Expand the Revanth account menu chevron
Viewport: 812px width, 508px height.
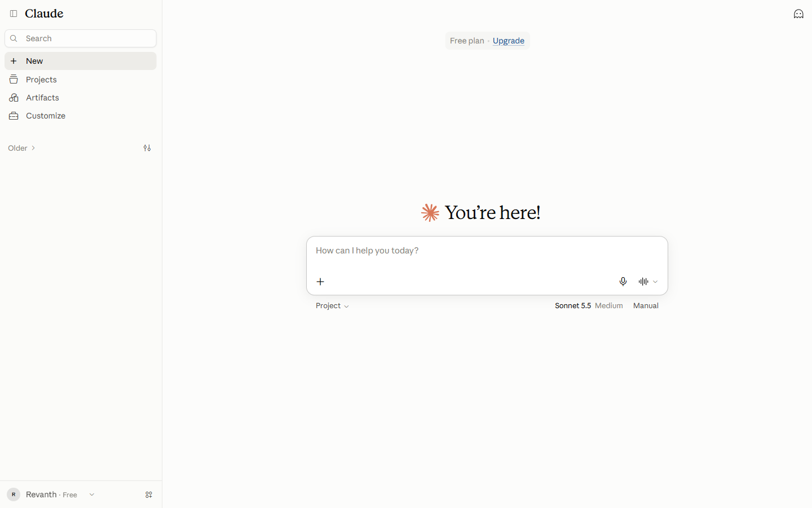coord(92,495)
